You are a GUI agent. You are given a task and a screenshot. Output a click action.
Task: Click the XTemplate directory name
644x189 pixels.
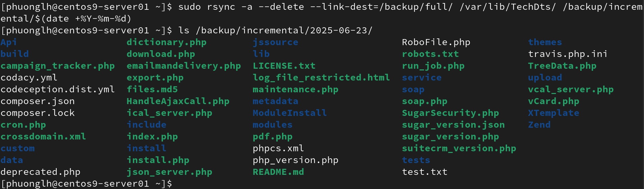click(x=553, y=113)
